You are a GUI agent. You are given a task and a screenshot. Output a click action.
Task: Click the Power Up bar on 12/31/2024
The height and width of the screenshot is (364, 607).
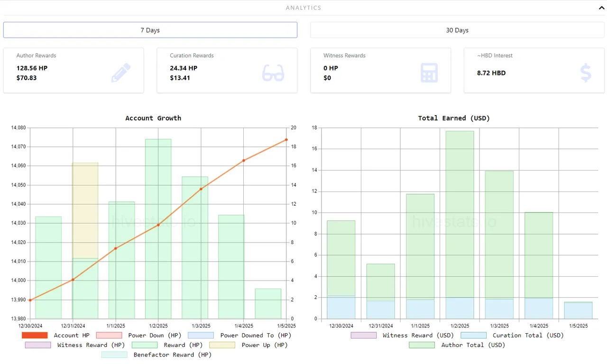coord(85,210)
